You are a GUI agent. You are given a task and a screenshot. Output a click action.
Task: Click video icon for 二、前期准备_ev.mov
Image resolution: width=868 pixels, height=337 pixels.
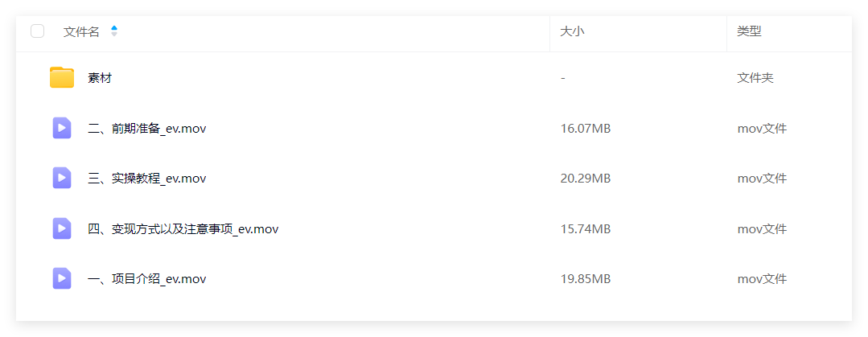[61, 129]
